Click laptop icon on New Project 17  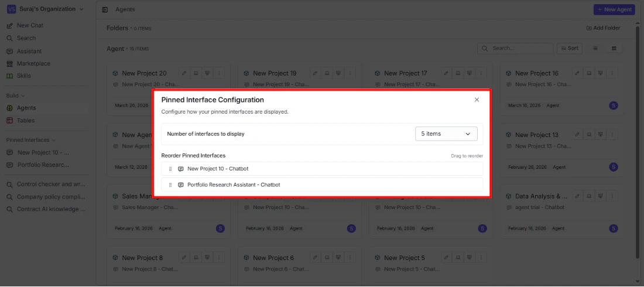pos(458,73)
